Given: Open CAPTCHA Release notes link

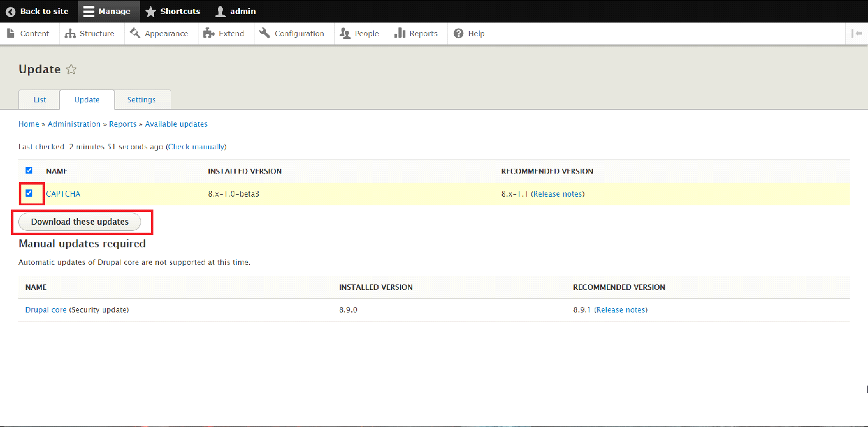Looking at the screenshot, I should point(558,194).
